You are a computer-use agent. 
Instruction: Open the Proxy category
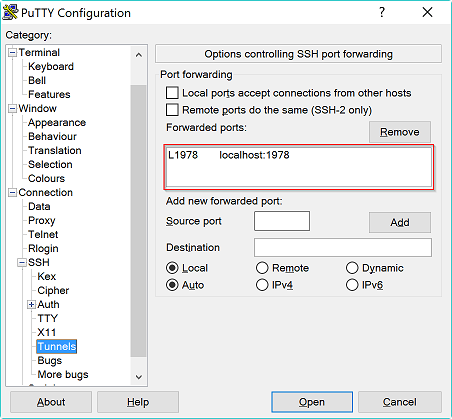click(x=42, y=220)
